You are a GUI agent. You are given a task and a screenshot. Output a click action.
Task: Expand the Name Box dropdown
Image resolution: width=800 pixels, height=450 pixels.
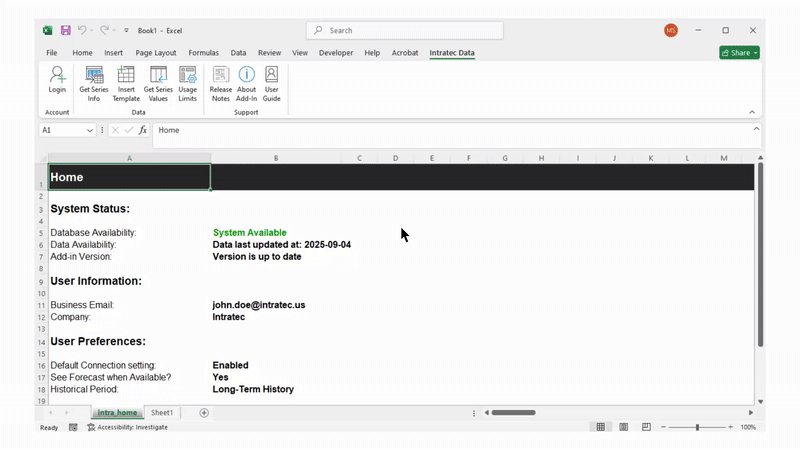(90, 130)
